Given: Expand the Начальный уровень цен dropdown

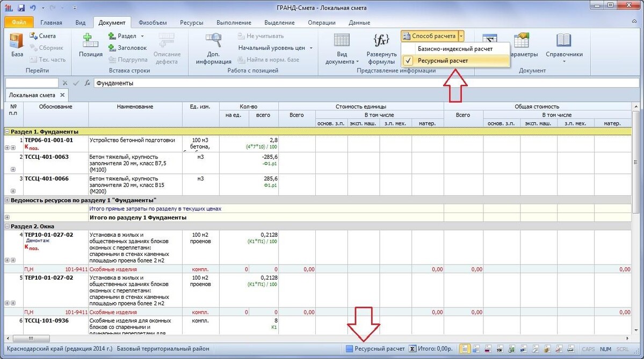Looking at the screenshot, I should [310, 48].
